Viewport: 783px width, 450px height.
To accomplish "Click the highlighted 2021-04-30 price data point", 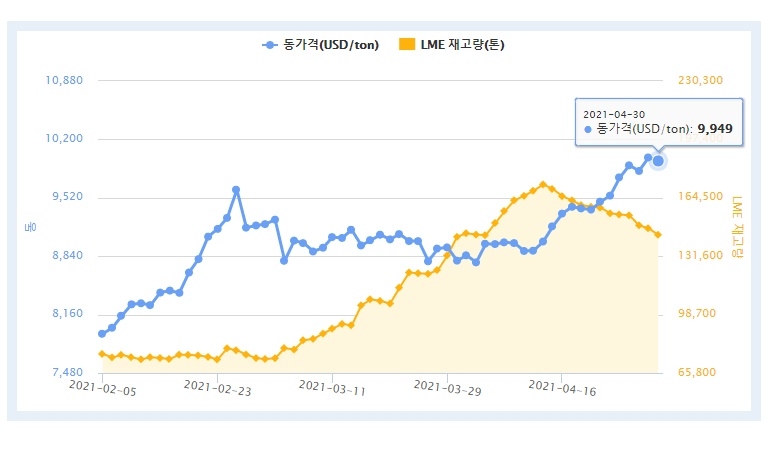I will (x=658, y=161).
